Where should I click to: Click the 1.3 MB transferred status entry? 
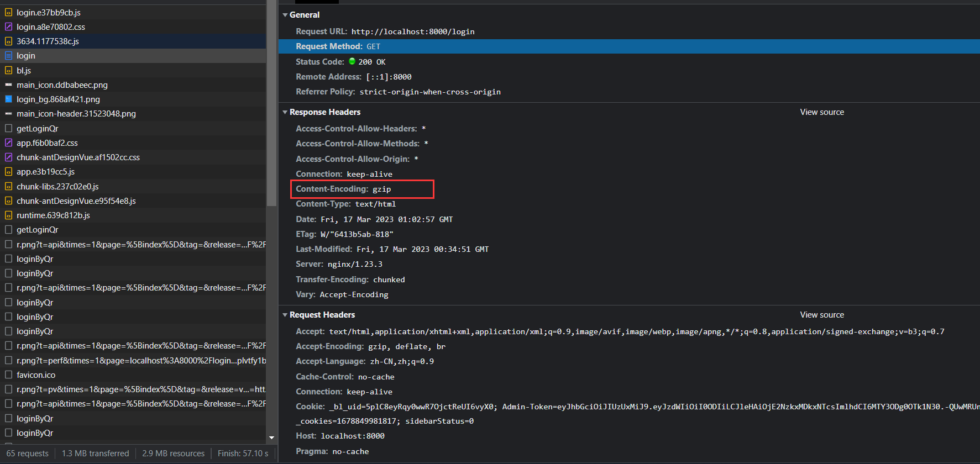(95, 454)
